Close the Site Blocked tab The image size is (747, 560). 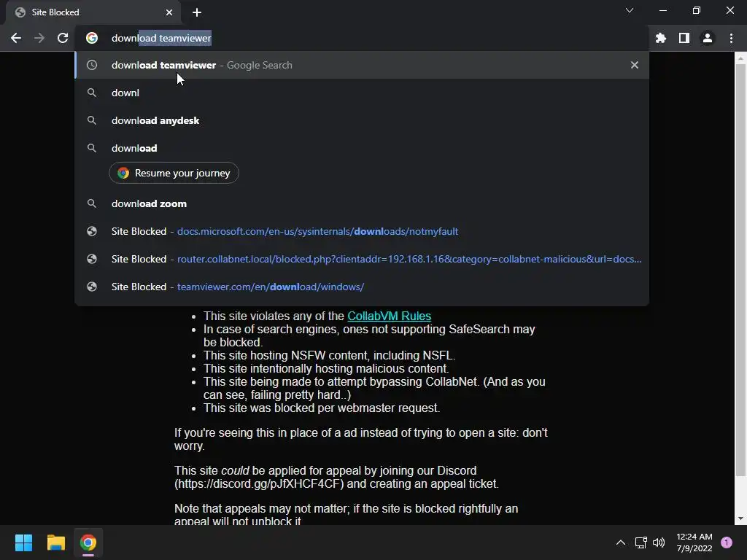pyautogui.click(x=169, y=12)
